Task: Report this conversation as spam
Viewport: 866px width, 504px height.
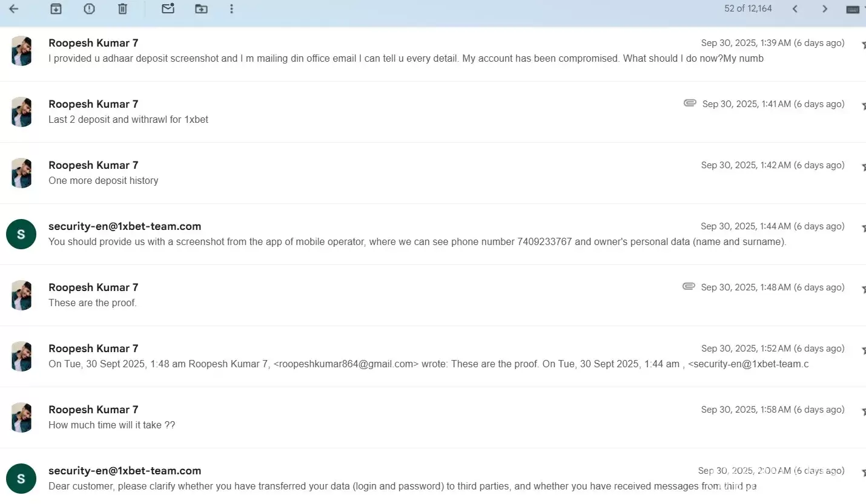Action: (89, 9)
